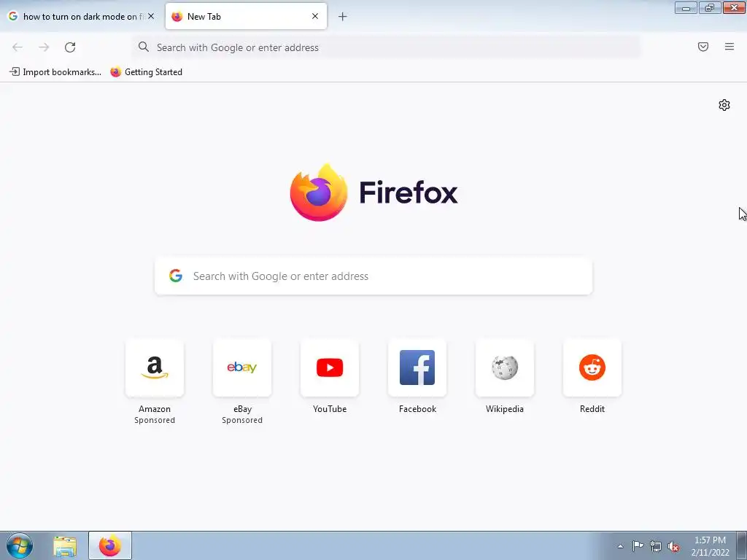Image resolution: width=747 pixels, height=560 pixels.
Task: Open the taskbar clock showing 1:57 PM
Action: 710,546
